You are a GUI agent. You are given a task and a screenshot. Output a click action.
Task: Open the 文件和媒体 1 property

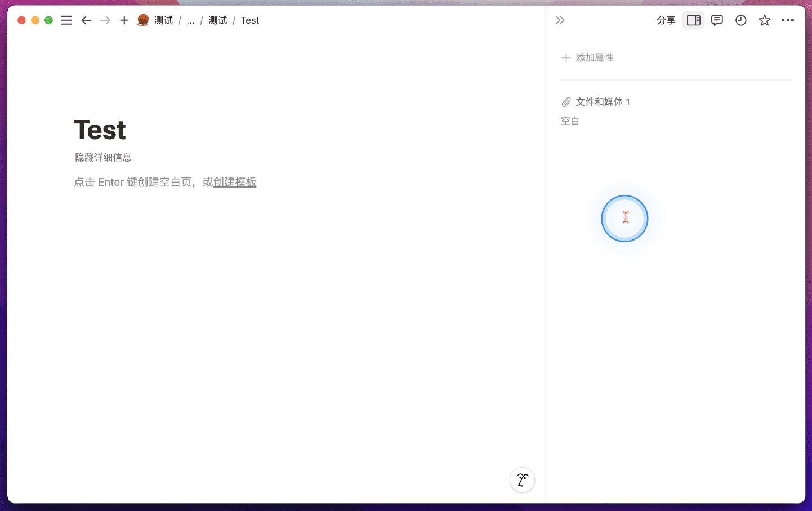coord(602,102)
